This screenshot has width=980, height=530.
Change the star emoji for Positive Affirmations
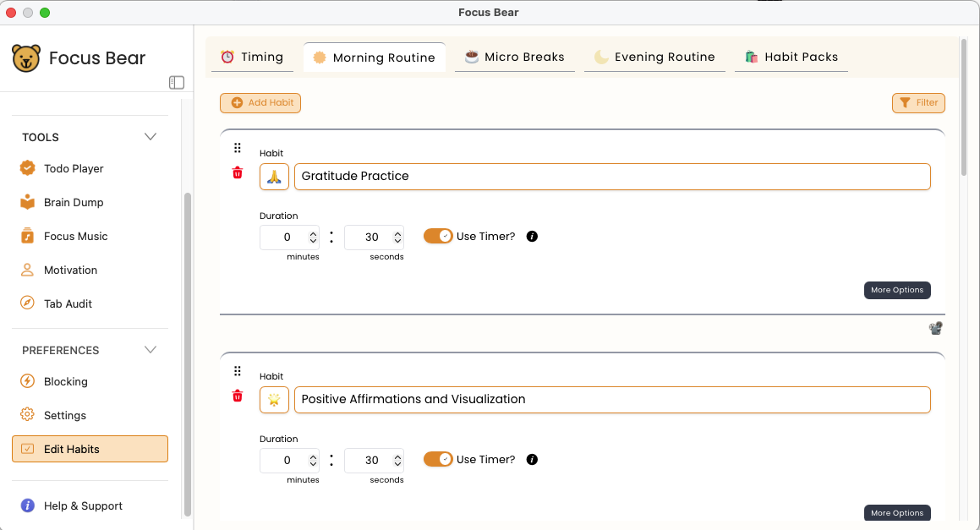coord(274,400)
